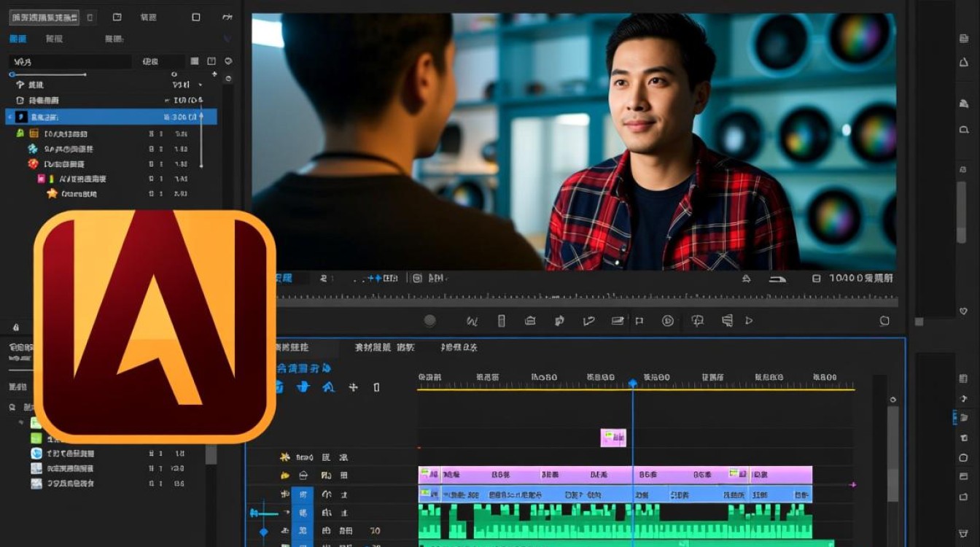Click the blue diamond keyframe in the track headers
This screenshot has width=980, height=547.
click(x=264, y=532)
